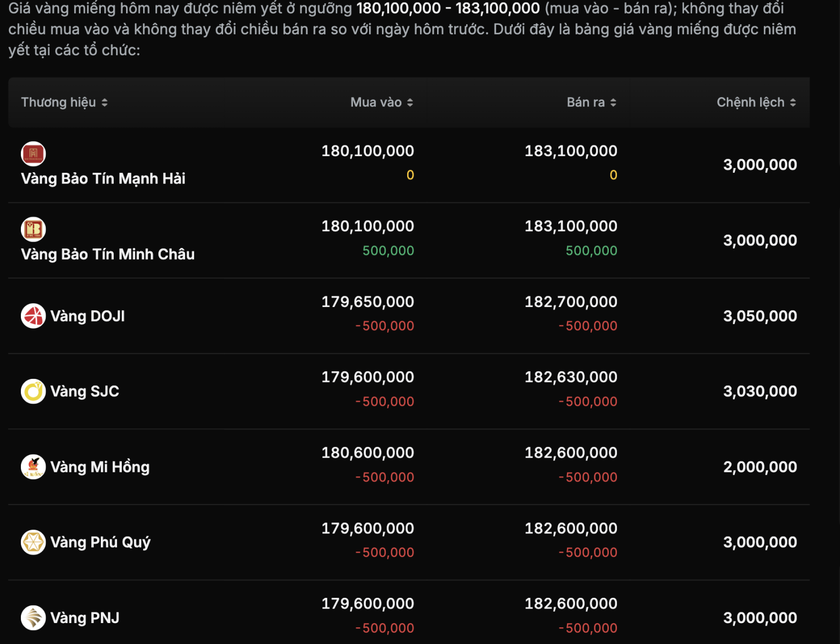Sort table by Mua vào price
Screen dimensions: 840x644
(x=381, y=103)
